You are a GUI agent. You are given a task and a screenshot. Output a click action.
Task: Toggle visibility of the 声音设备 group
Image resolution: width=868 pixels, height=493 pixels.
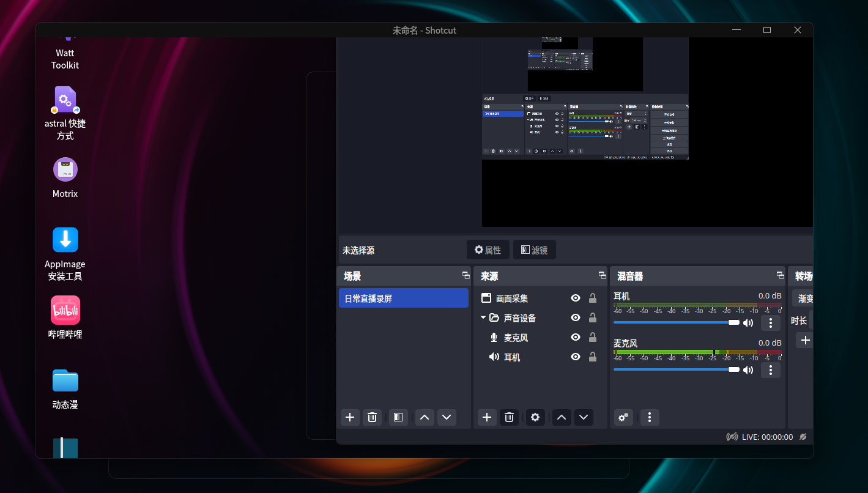[576, 317]
